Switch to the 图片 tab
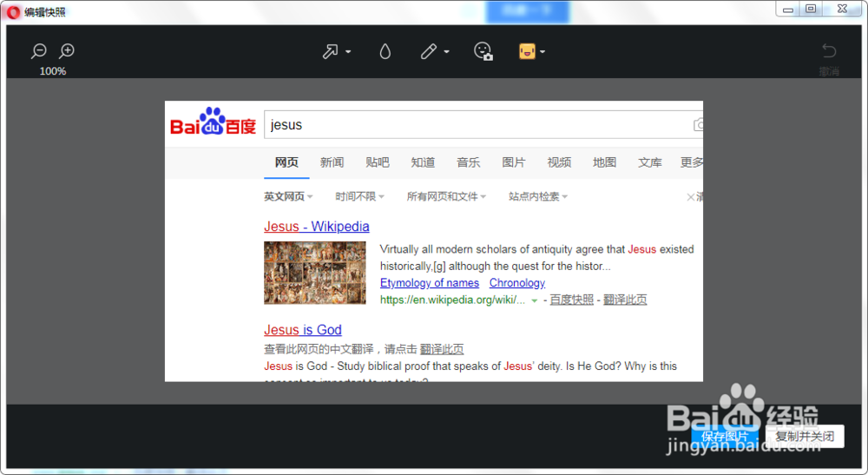Image resolution: width=868 pixels, height=475 pixels. point(514,162)
